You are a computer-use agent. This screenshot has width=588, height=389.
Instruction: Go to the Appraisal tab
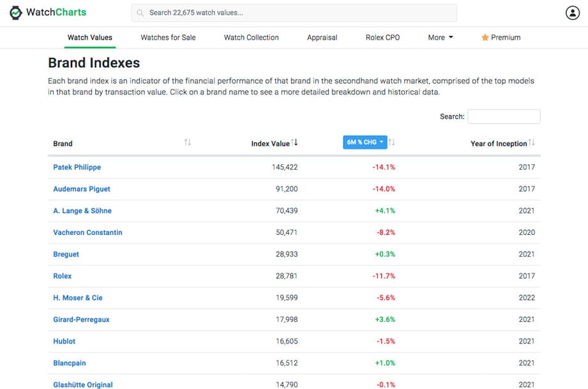coord(322,38)
